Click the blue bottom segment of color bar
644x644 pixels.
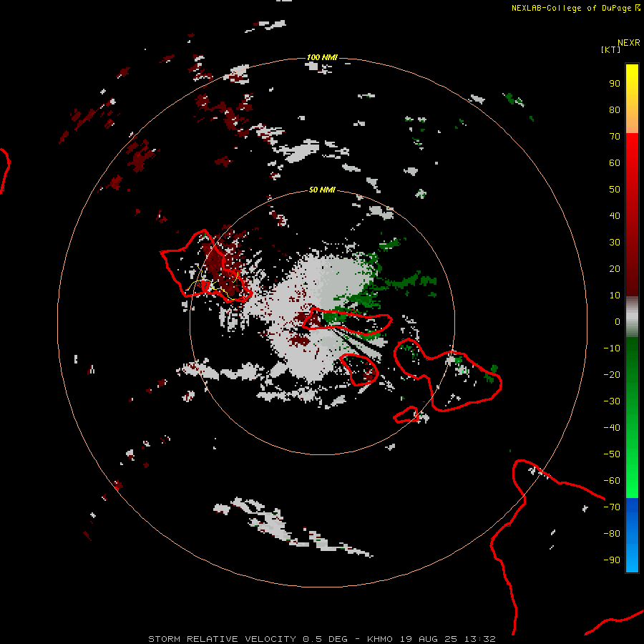click(632, 535)
